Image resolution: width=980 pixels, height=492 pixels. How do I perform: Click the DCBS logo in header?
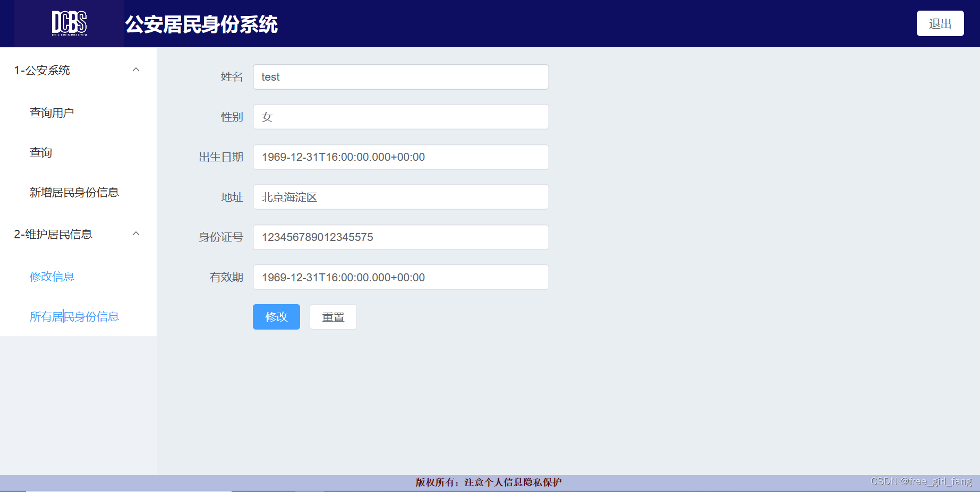tap(70, 23)
